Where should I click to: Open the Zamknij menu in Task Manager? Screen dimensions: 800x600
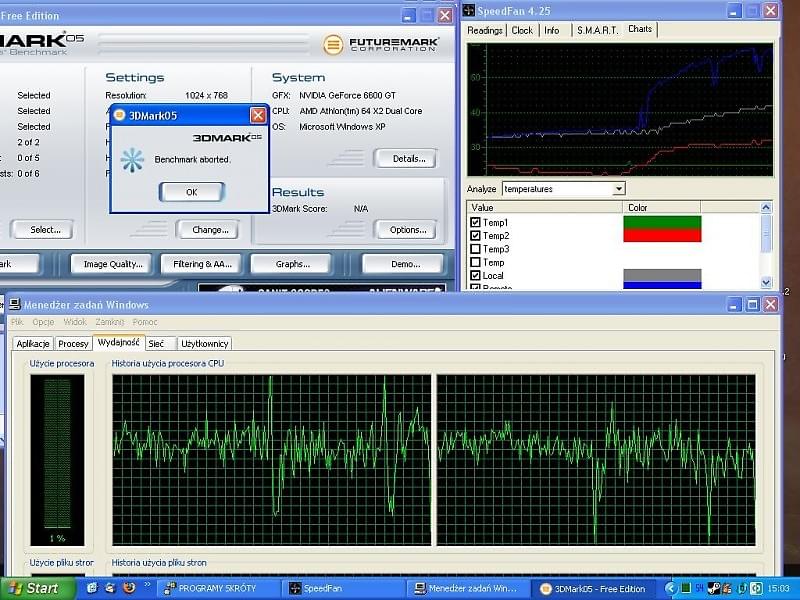[110, 322]
